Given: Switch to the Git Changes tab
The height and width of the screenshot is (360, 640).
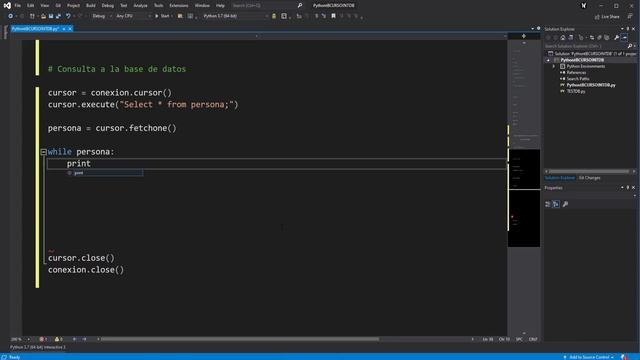Looking at the screenshot, I should click(x=589, y=178).
